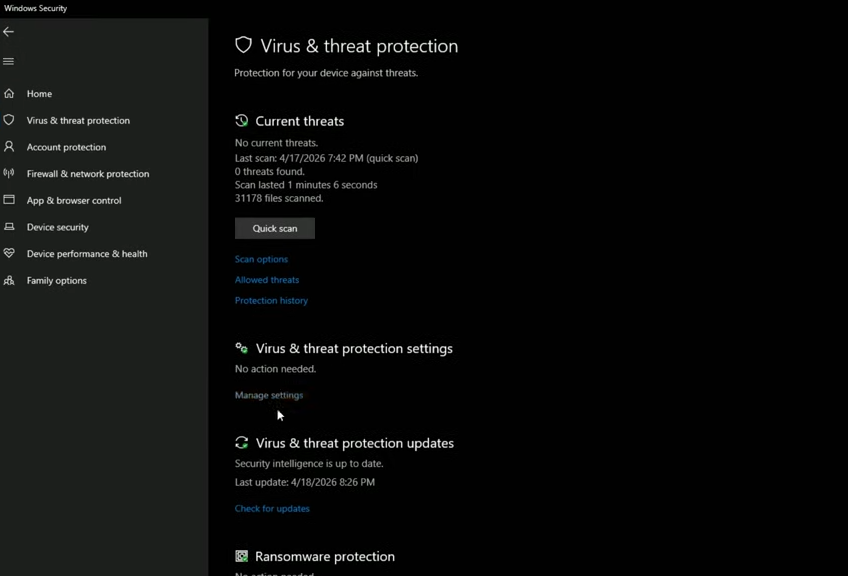Click the Manage settings link
The width and height of the screenshot is (848, 576).
click(269, 395)
